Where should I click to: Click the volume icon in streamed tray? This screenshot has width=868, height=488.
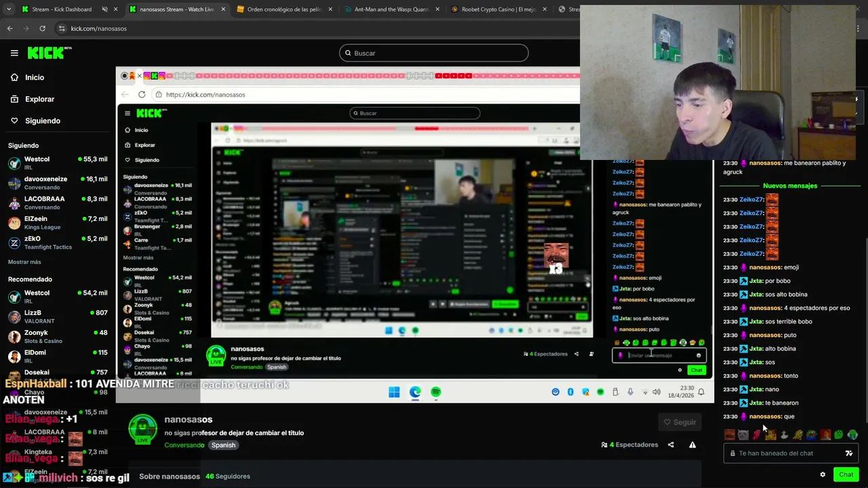pos(656,392)
